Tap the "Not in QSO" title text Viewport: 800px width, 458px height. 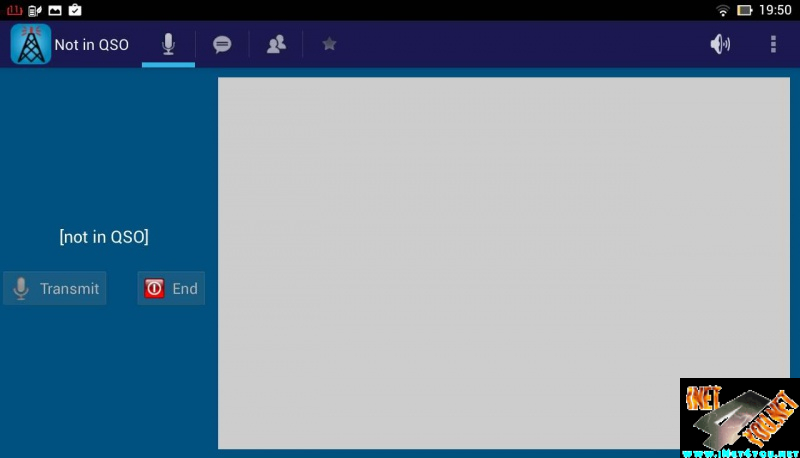click(x=91, y=45)
